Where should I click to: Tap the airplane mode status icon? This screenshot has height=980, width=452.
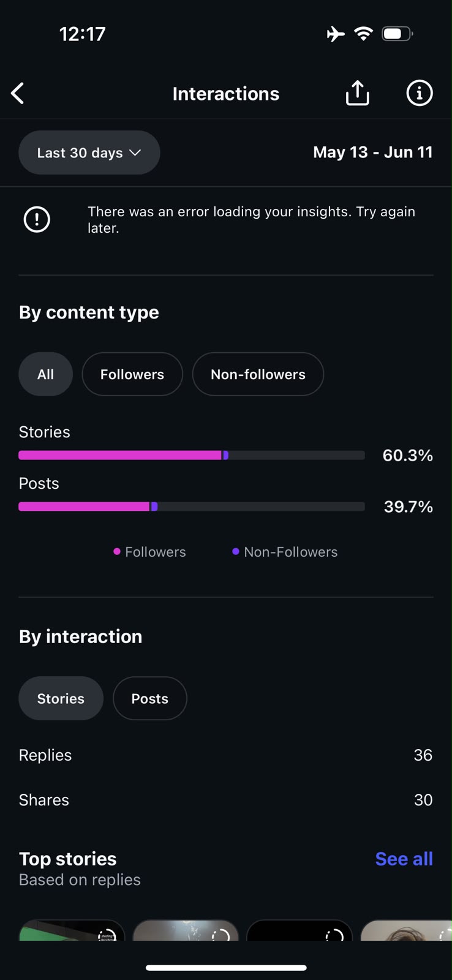[x=336, y=34]
